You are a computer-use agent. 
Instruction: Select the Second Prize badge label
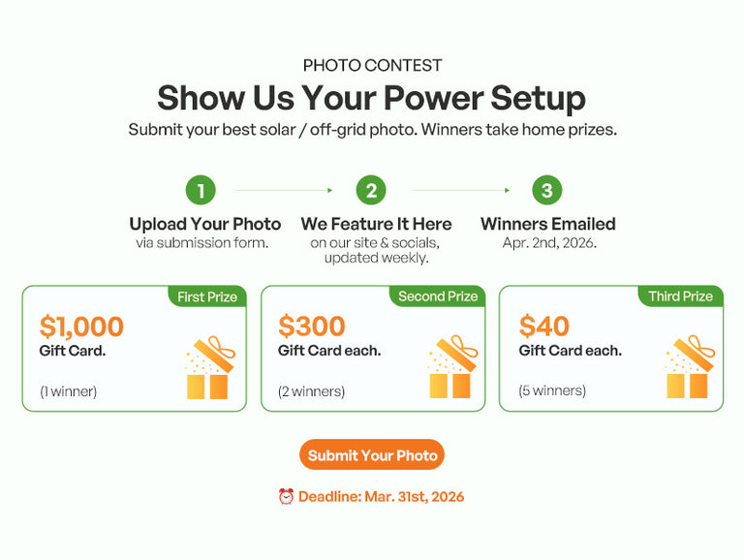(438, 297)
